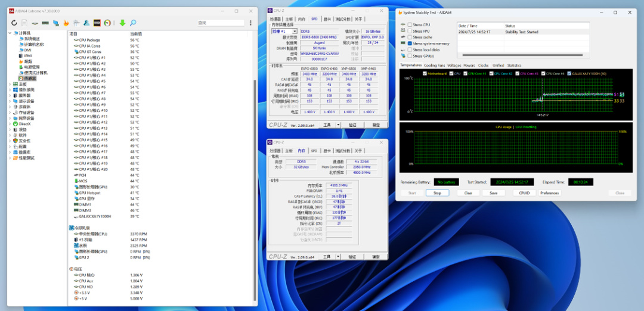The width and height of the screenshot is (644, 311).
Task: Click the green download arrow icon
Action: 122,23
